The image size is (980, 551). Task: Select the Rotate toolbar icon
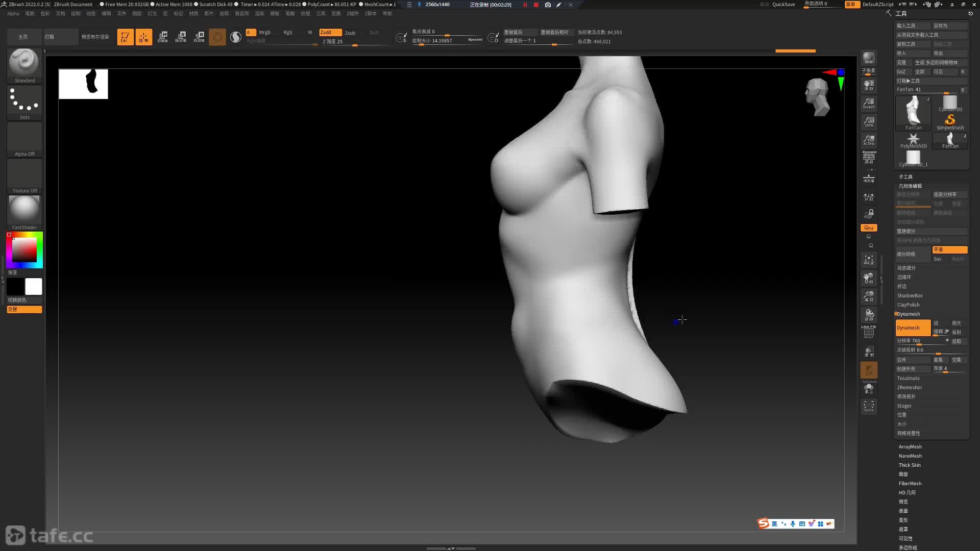click(x=199, y=37)
